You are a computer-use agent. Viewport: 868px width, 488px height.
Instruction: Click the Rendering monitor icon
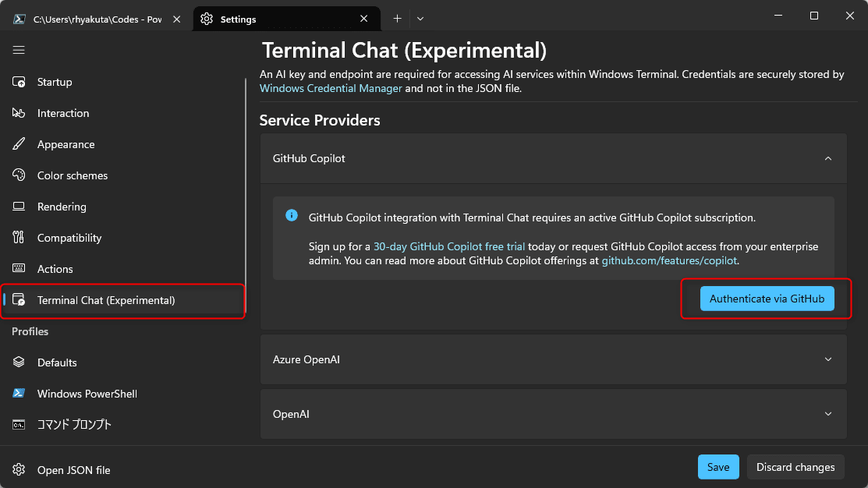tap(19, 207)
